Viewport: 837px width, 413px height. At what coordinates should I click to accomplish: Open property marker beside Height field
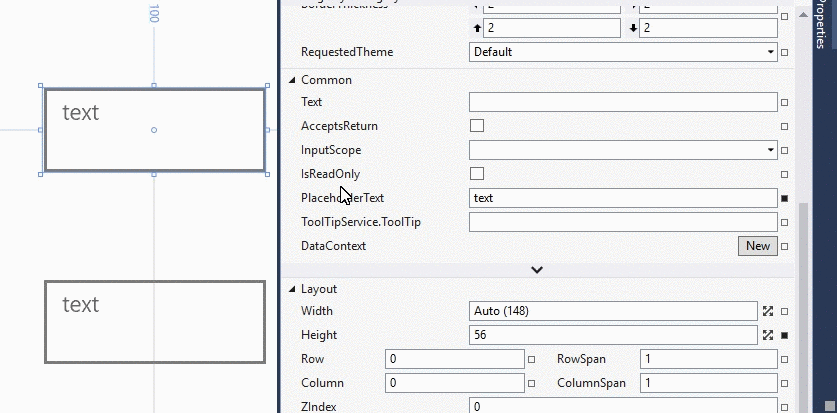click(x=785, y=335)
